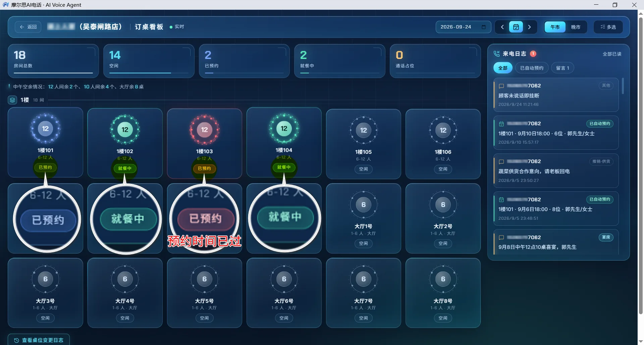Select room 1楼105 card
644x345 pixels.
(x=363, y=144)
